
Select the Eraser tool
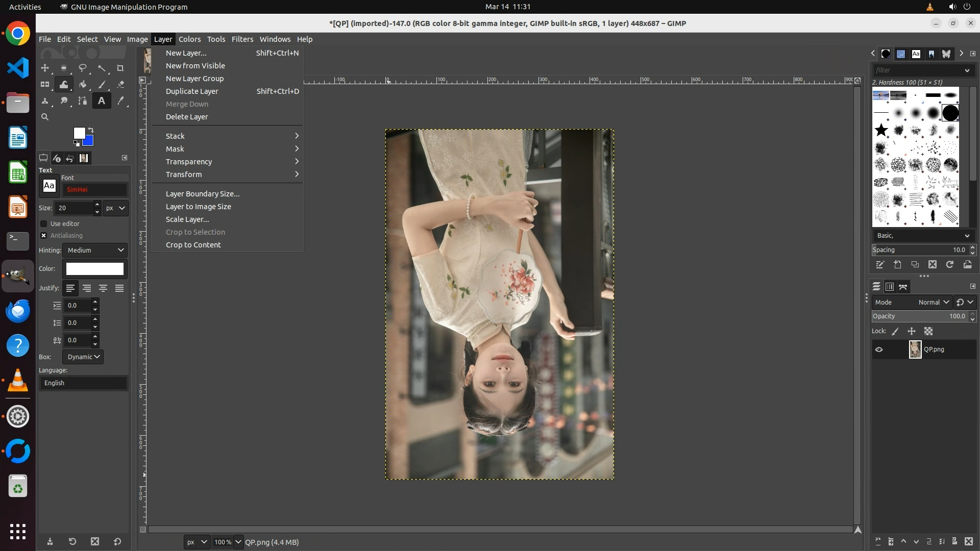click(x=120, y=85)
